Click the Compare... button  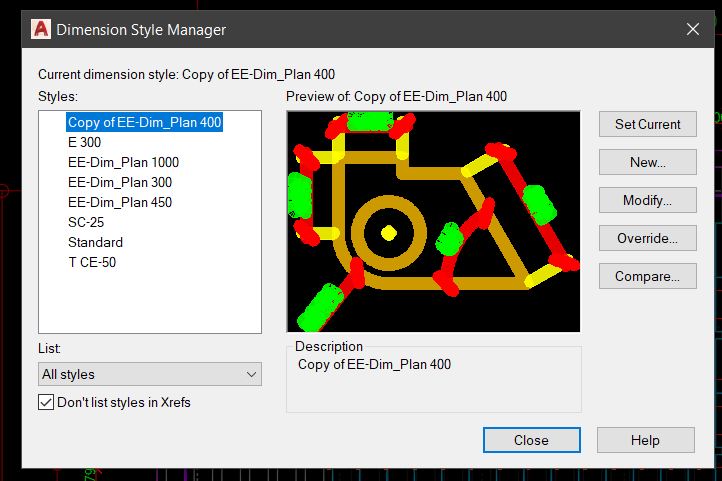pos(647,276)
